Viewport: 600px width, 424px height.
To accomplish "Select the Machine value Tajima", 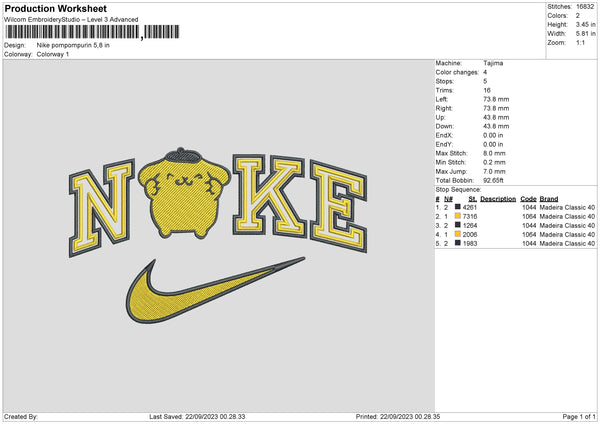I will pos(493,63).
